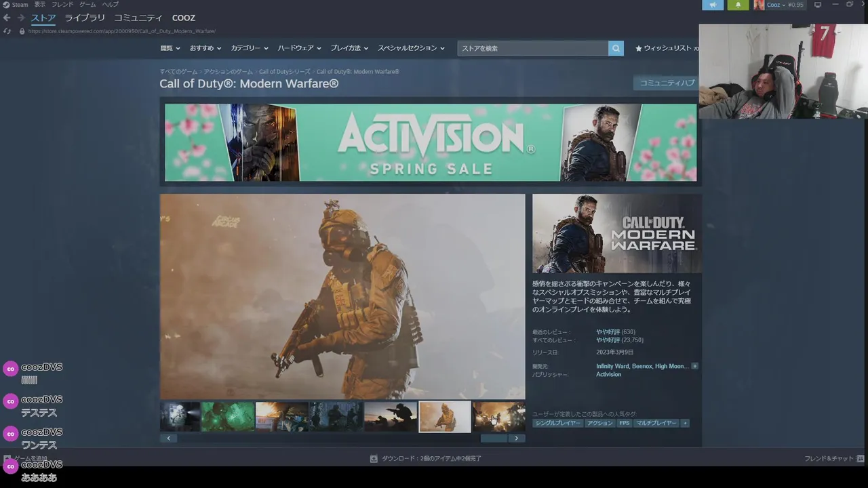
Task: Expand the ハードウェア dropdown menu
Action: (x=300, y=48)
